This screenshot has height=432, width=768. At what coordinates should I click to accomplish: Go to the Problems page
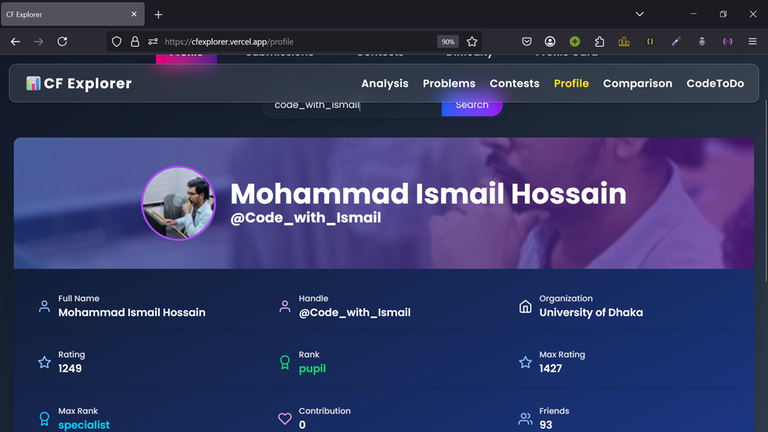point(448,84)
